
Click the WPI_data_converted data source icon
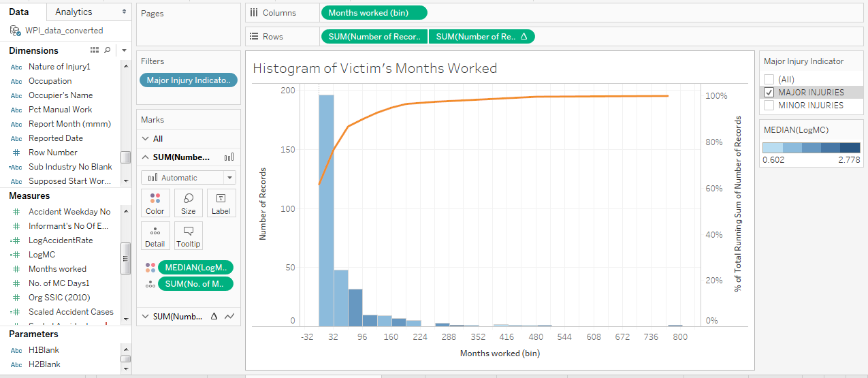click(15, 31)
